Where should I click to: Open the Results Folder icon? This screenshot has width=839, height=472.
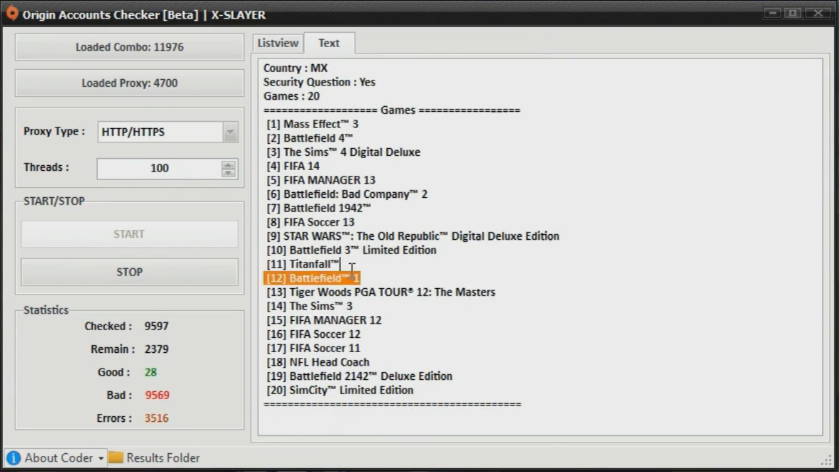coord(116,458)
